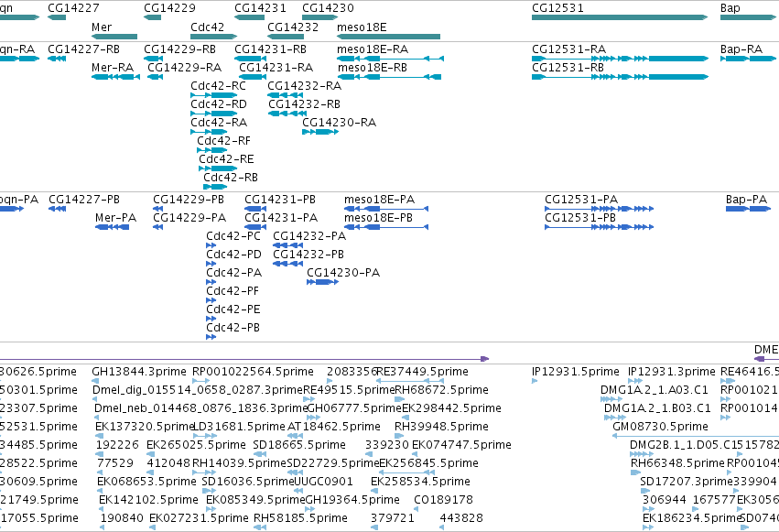
Task: Select the CG14227 gene label
Action: coord(73,8)
